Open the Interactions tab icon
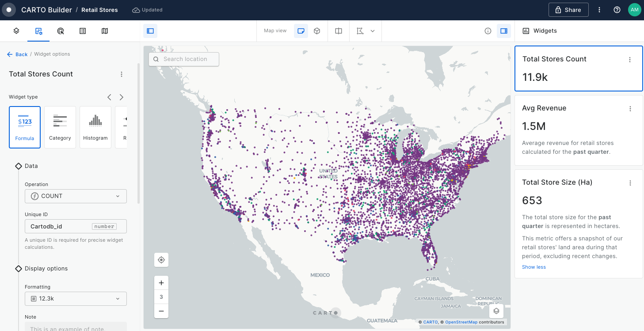Viewport: 644px width, 331px height. pyautogui.click(x=61, y=31)
